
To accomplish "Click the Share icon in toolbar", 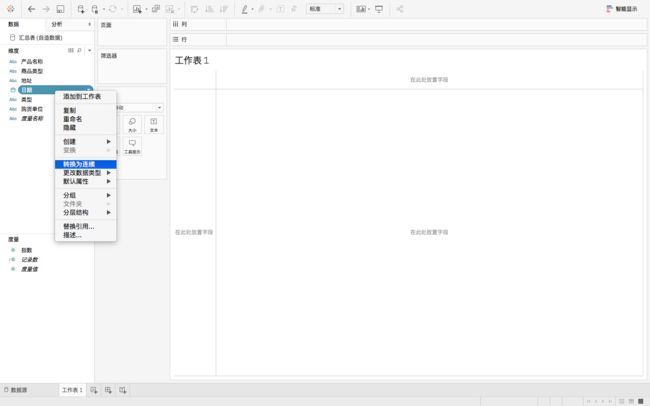I will tap(400, 9).
